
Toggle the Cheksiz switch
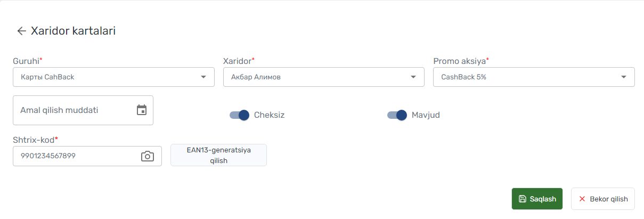pyautogui.click(x=239, y=115)
